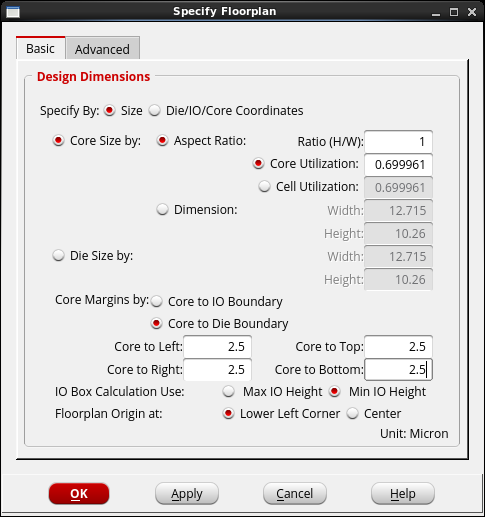Select the Basic tab
Viewport: 485px width, 517px height.
click(40, 48)
